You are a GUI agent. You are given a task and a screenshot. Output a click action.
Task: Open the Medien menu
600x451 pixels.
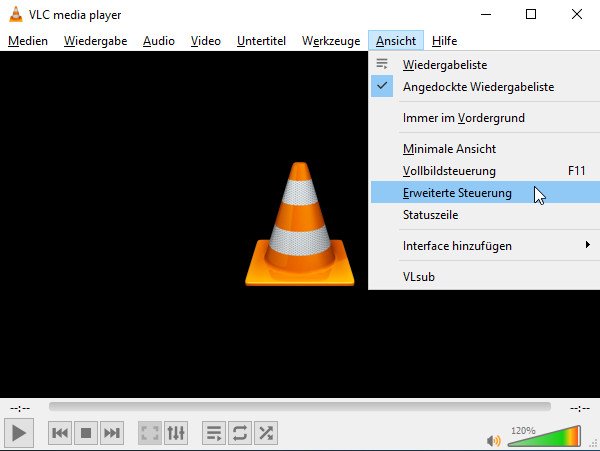click(x=28, y=41)
